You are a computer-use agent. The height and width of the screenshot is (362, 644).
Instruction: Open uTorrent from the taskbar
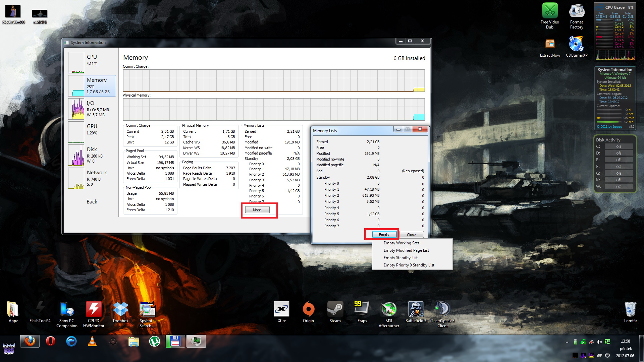[155, 341]
